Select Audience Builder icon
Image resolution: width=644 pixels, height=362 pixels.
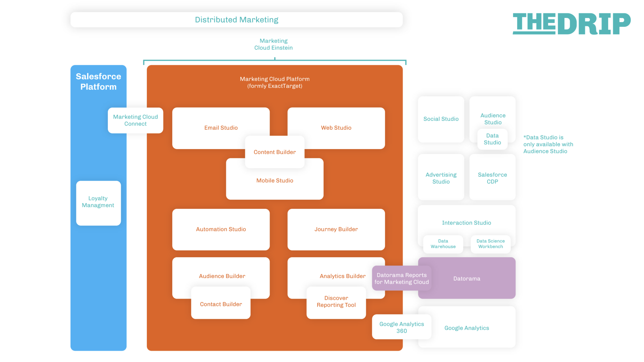[x=221, y=276]
